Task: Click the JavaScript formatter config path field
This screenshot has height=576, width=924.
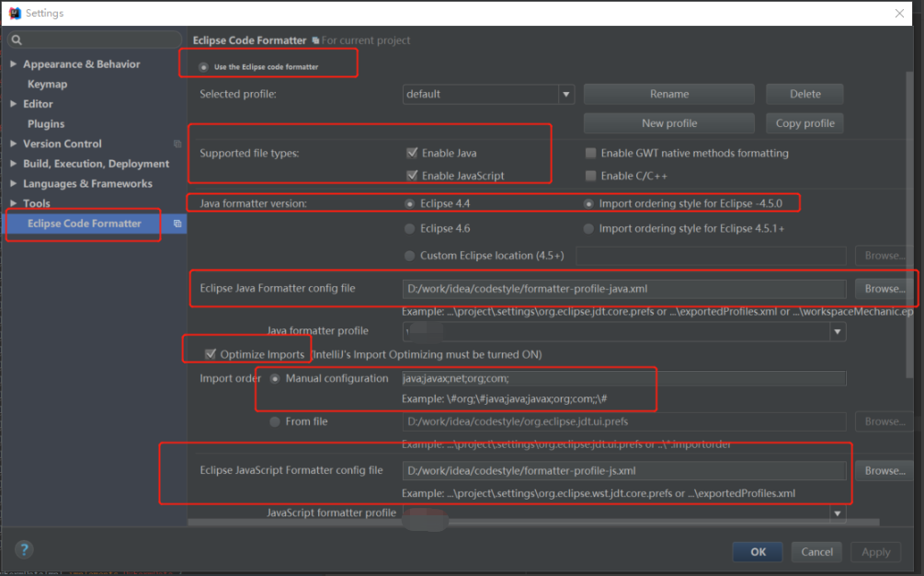Action: click(624, 470)
